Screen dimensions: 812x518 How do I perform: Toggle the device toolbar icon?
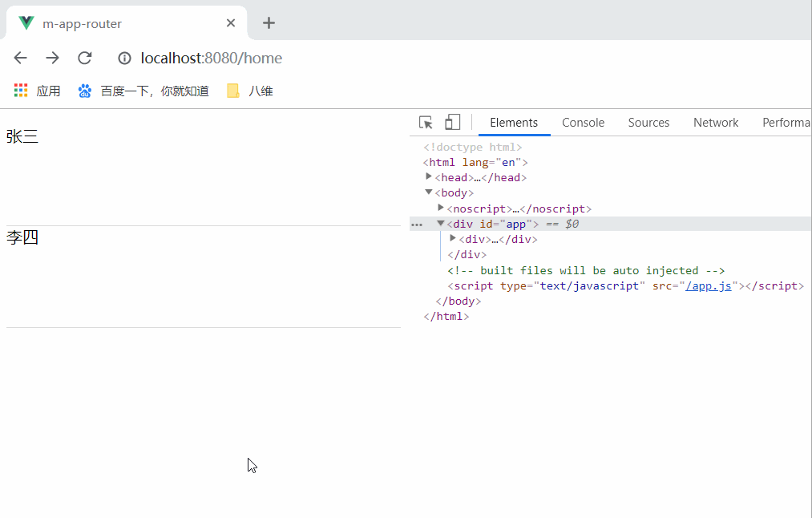[453, 122]
